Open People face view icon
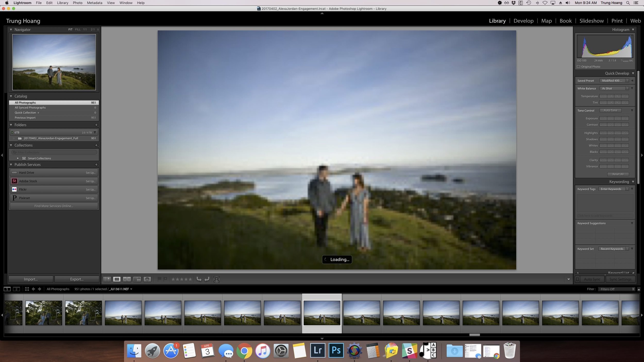The image size is (644, 362). [147, 279]
